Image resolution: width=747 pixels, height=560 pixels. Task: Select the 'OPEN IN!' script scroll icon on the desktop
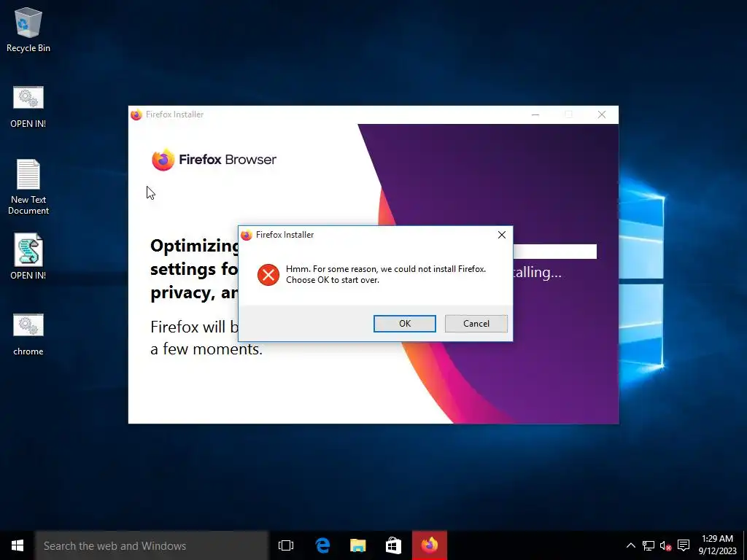[x=28, y=257]
